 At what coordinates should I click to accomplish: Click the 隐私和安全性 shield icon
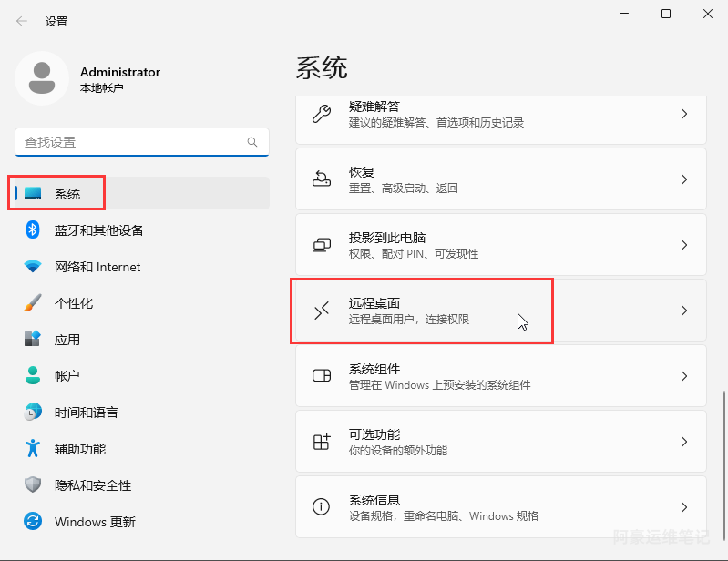click(x=33, y=484)
